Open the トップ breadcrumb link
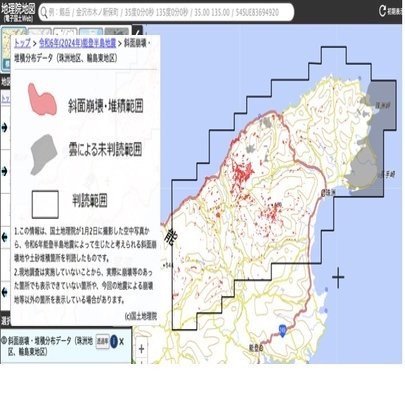405x405 pixels. 22,43
